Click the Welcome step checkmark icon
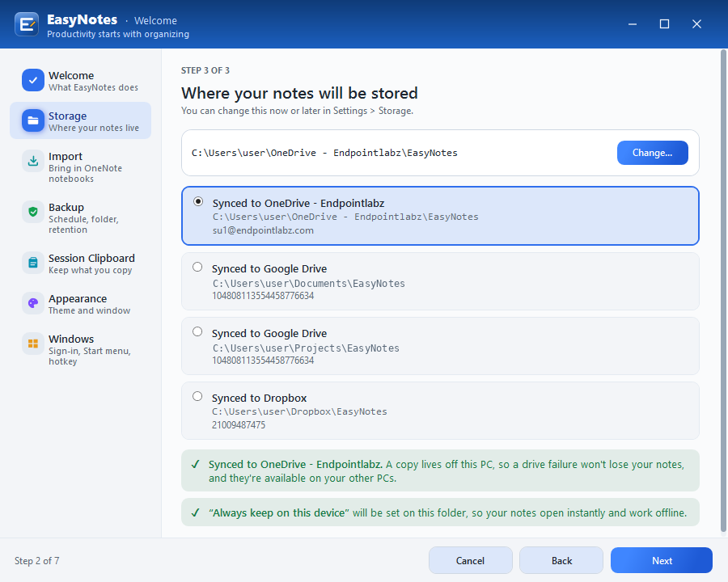The width and height of the screenshot is (728, 582). click(x=33, y=80)
